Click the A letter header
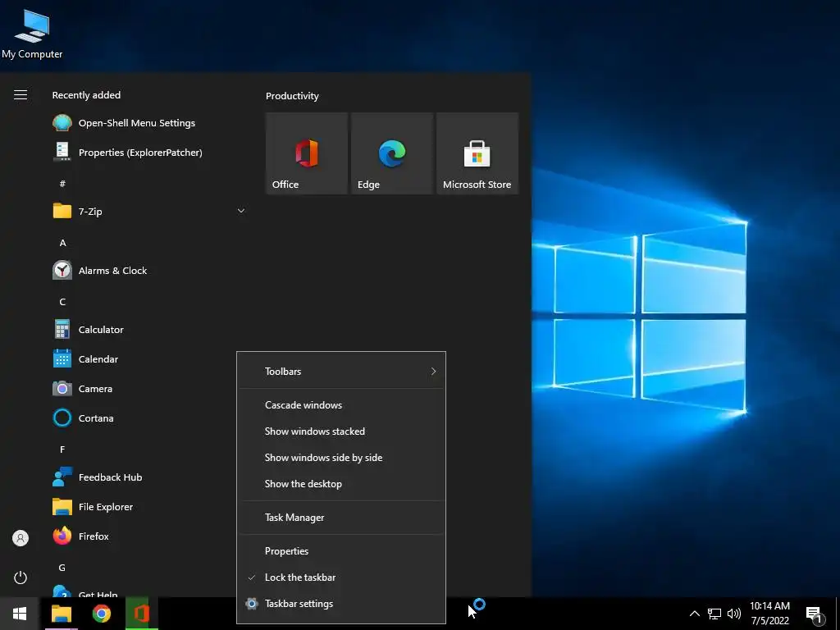 (x=62, y=243)
